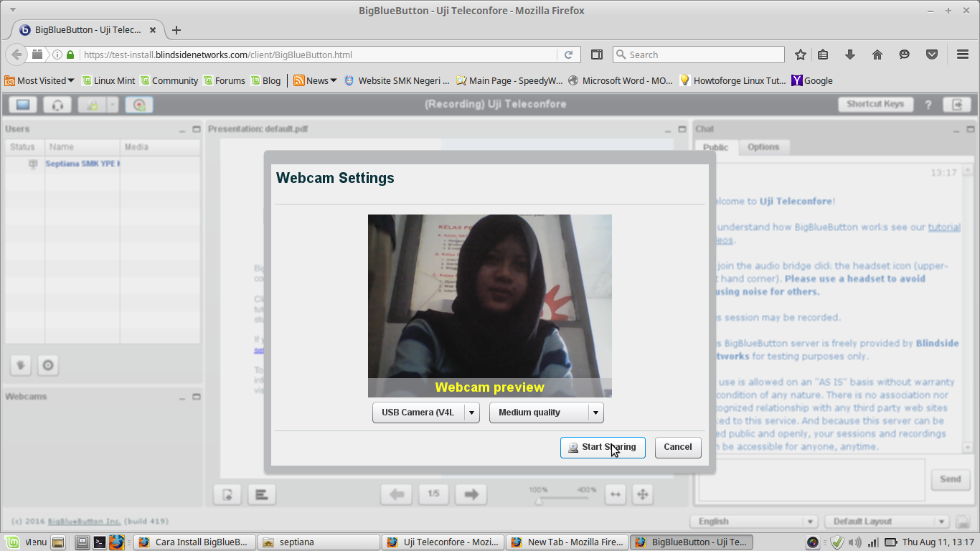
Task: Raise hand using the icon in Users panel
Action: (x=20, y=365)
